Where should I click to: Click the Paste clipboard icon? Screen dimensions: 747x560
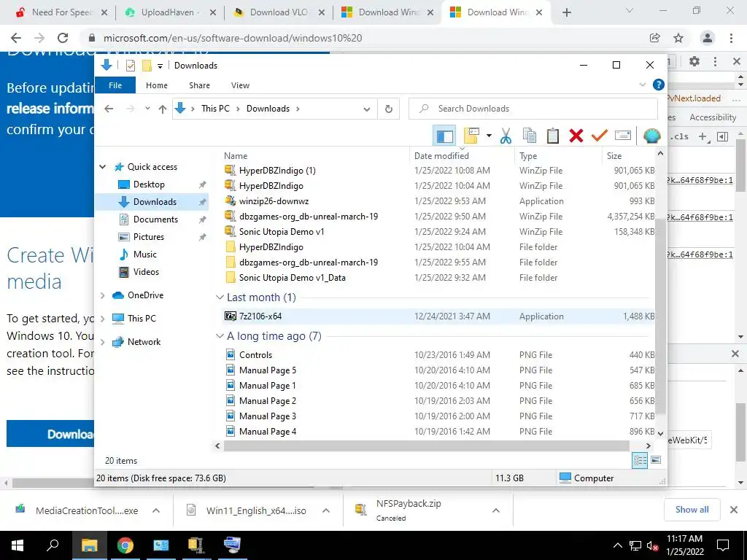tap(553, 136)
